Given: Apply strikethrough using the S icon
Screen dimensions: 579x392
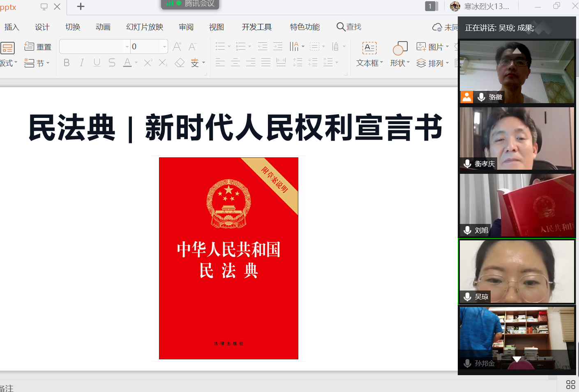Looking at the screenshot, I should tap(112, 63).
